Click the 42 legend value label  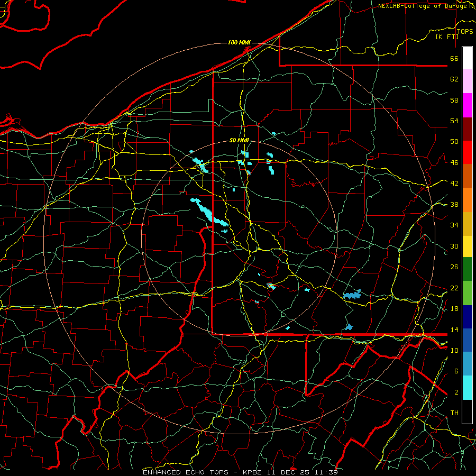[x=454, y=184]
